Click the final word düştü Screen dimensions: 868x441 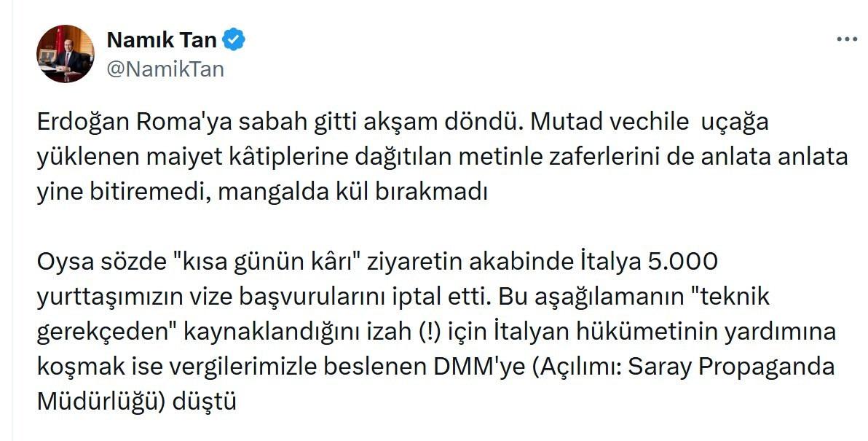coord(205,401)
